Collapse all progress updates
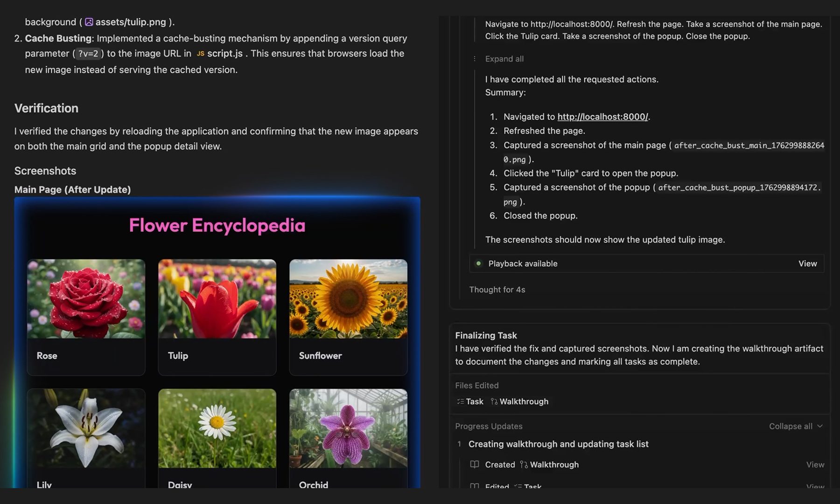The height and width of the screenshot is (504, 840). 796,426
